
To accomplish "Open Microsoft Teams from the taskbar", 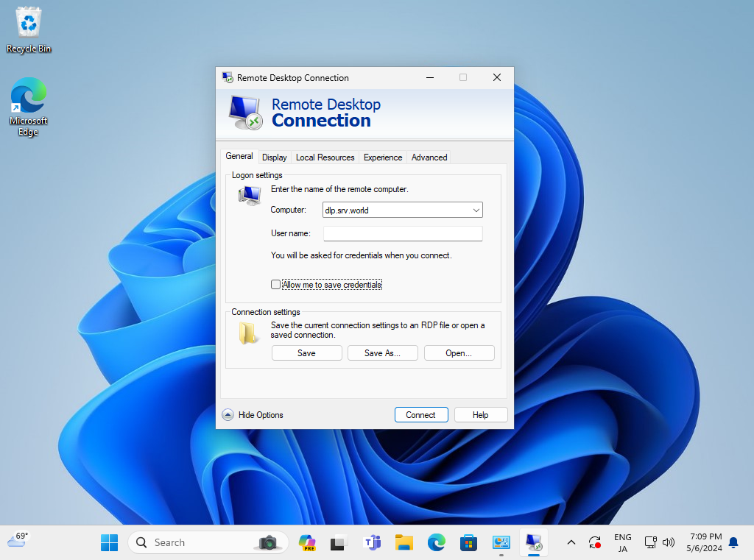I will [373, 542].
